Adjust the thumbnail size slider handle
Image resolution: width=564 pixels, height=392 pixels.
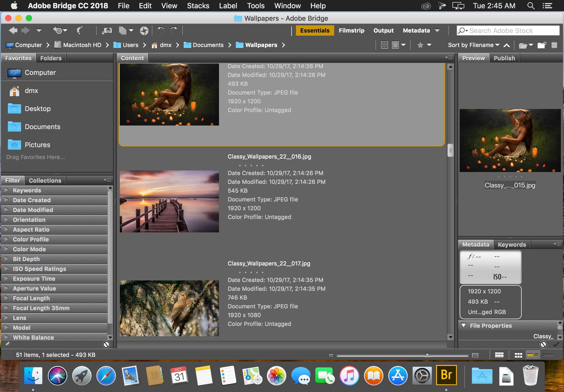click(427, 355)
